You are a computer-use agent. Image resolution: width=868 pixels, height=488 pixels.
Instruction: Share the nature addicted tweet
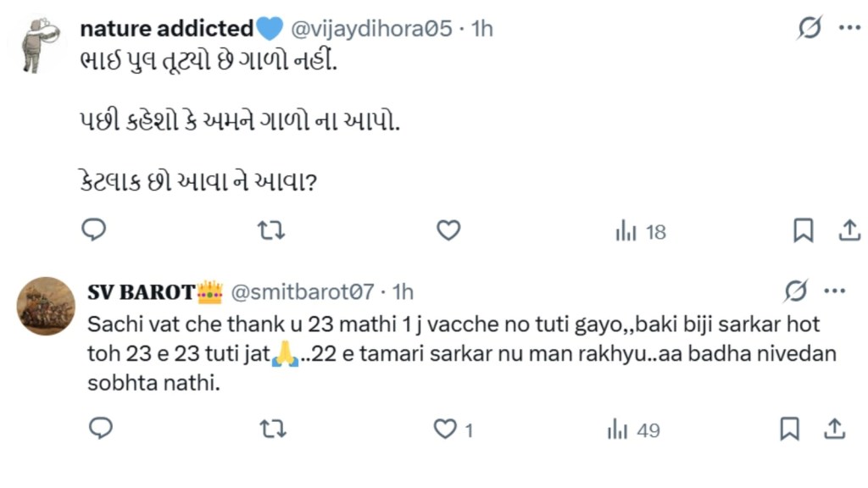pos(849,230)
